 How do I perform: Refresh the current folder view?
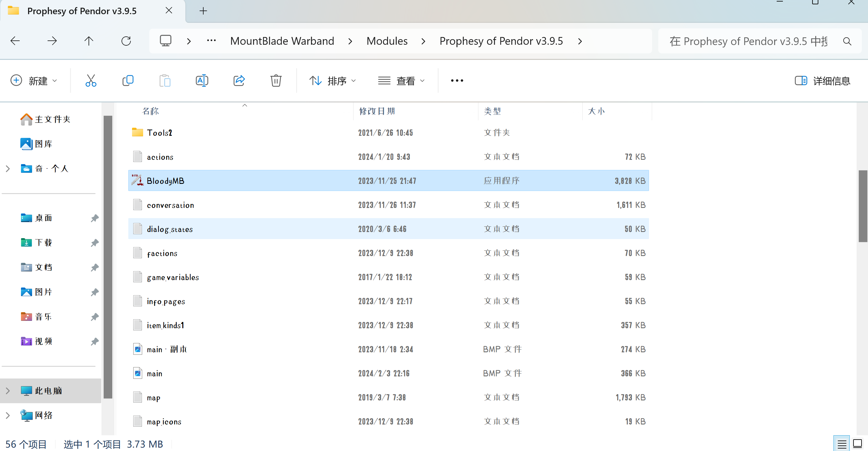click(126, 41)
